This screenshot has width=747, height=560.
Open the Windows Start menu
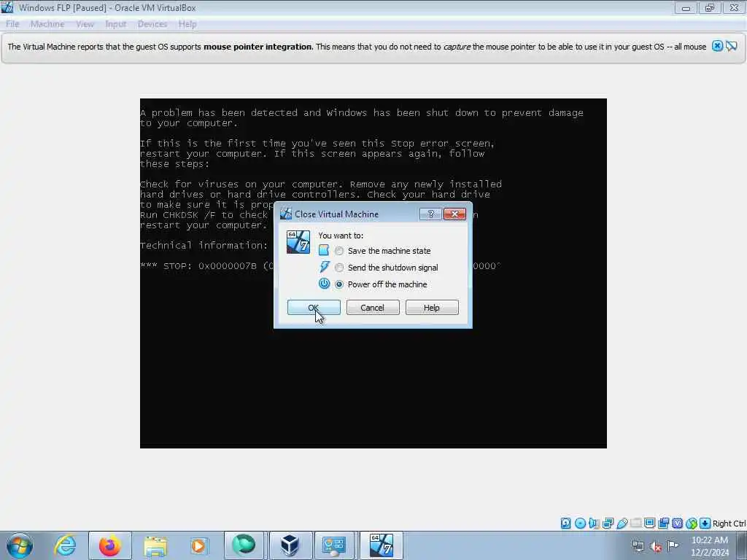20,545
